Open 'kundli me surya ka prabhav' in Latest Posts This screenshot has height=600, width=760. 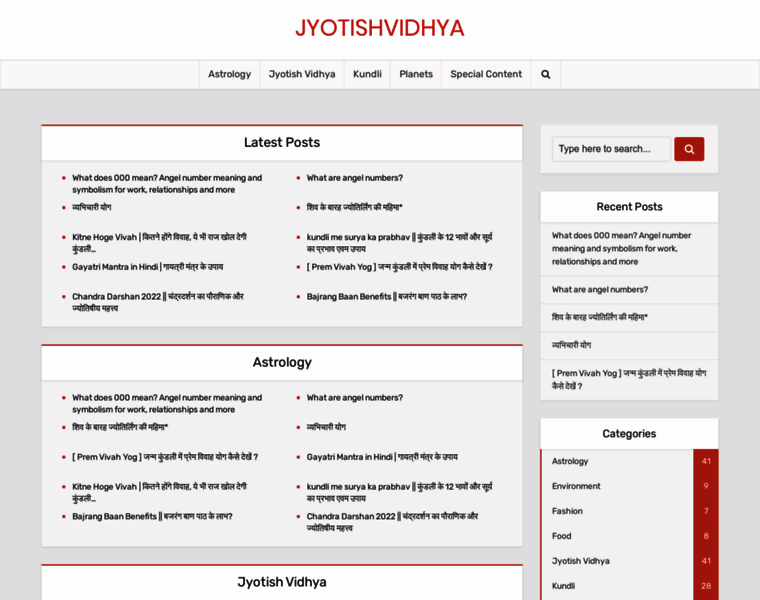(399, 243)
